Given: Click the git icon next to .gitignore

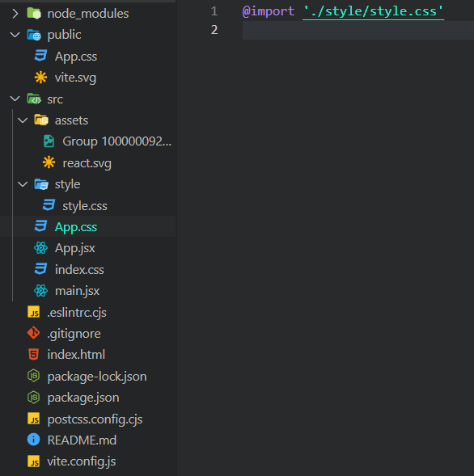Looking at the screenshot, I should (33, 333).
